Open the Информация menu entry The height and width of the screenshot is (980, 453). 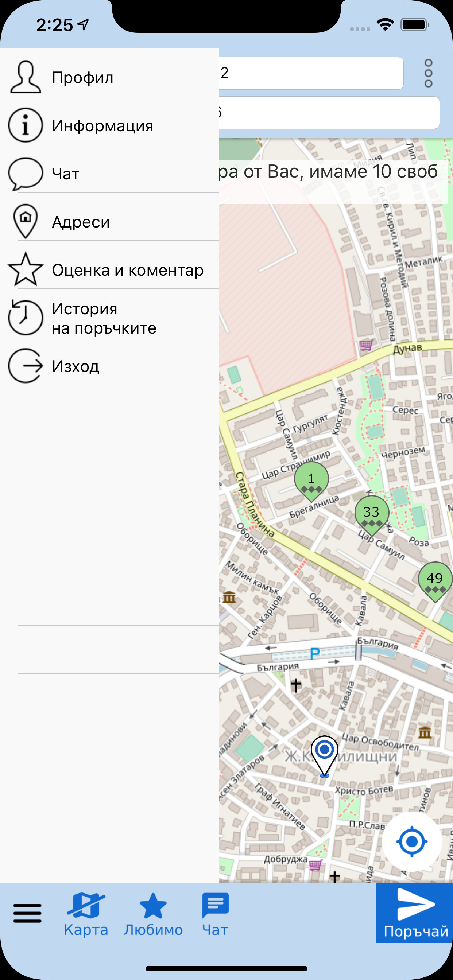pyautogui.click(x=109, y=120)
